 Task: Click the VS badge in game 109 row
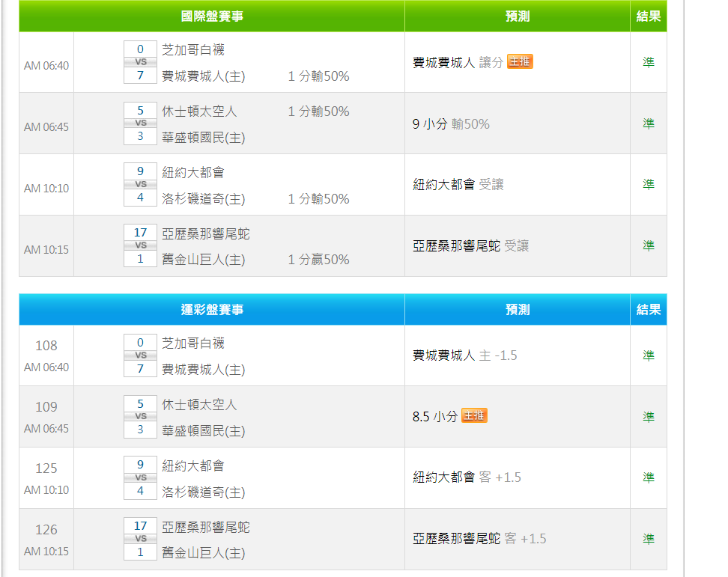pyautogui.click(x=140, y=417)
